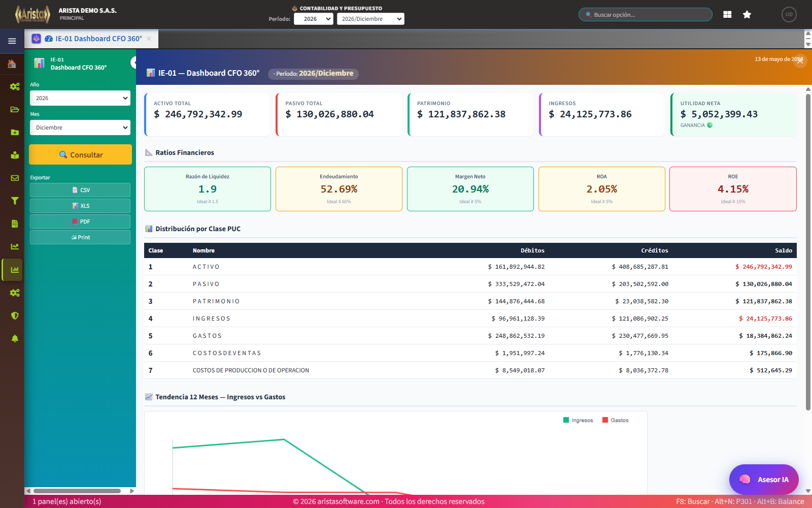
Task: Select the INGRESOS row name
Action: pyautogui.click(x=212, y=319)
